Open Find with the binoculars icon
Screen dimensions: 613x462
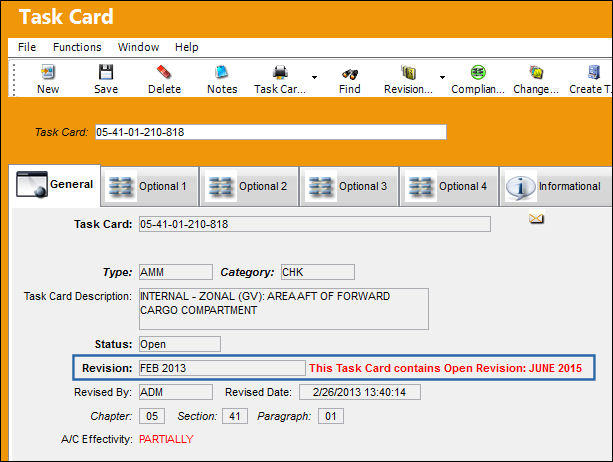pyautogui.click(x=350, y=73)
